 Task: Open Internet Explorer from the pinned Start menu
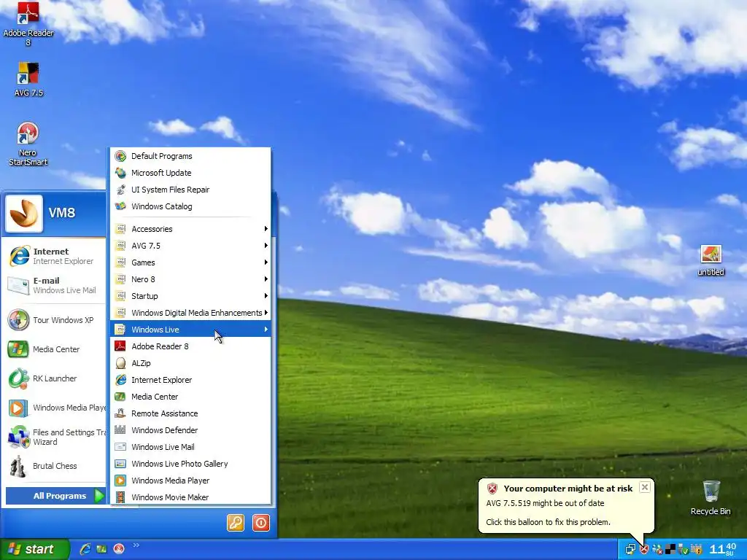point(53,256)
